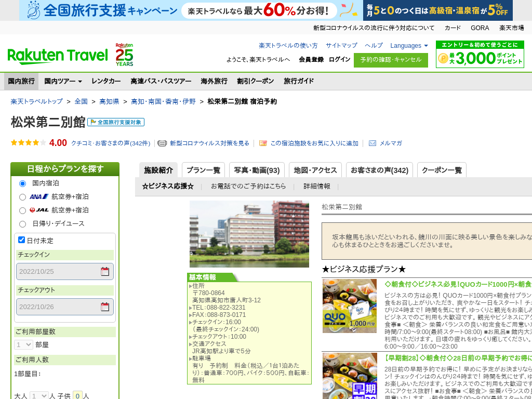
Task: Click the 楽天トラベルトップ breadcrumb
Action: pyautogui.click(x=37, y=101)
